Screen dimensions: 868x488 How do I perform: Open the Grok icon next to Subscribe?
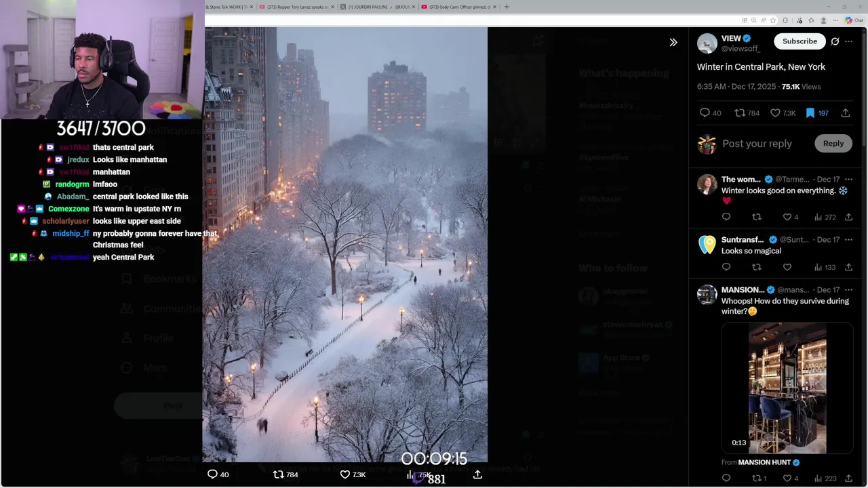coord(835,41)
